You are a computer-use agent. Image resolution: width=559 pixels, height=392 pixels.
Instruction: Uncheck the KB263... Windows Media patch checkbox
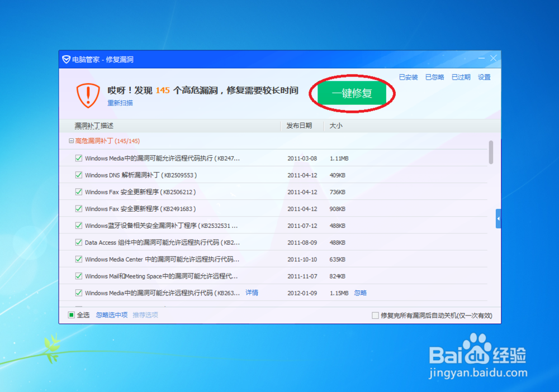(x=79, y=293)
